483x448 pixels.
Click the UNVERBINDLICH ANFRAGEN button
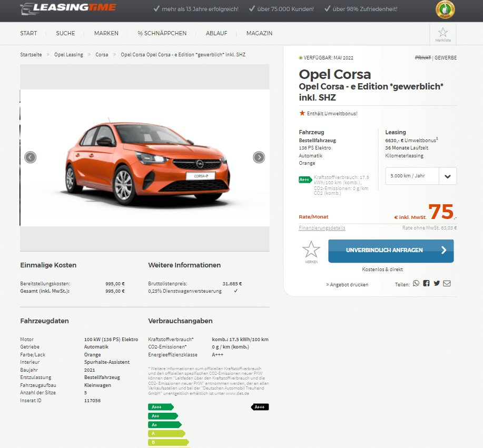391,251
